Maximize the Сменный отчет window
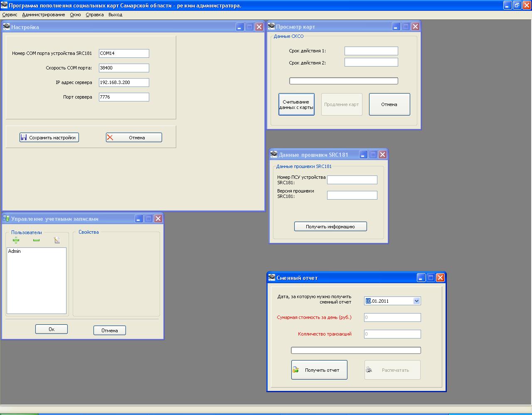This screenshot has height=415, width=532. pos(431,278)
